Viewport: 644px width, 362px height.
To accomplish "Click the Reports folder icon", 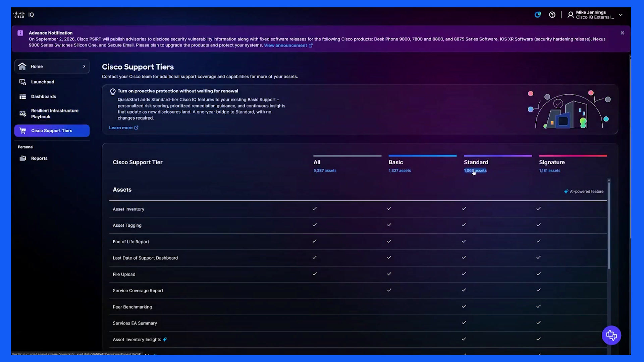I will coord(22,158).
